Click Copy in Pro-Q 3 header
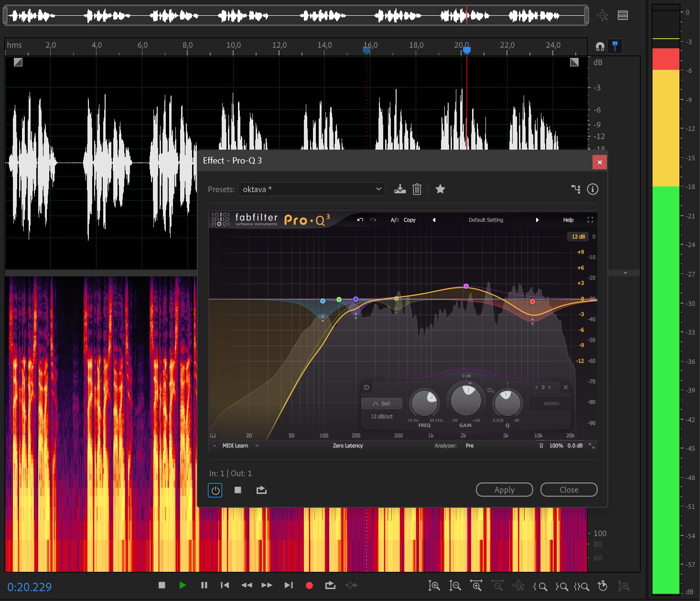 pos(409,220)
